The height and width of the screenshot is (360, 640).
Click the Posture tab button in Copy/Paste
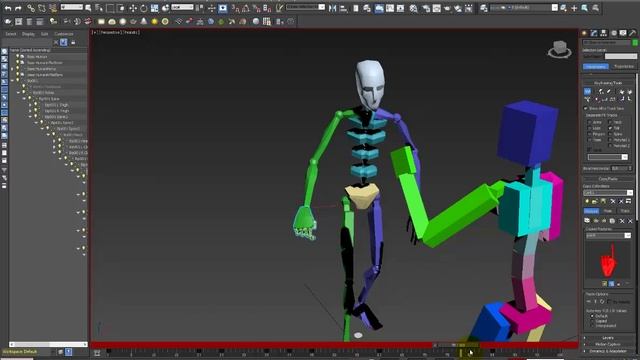tap(591, 211)
